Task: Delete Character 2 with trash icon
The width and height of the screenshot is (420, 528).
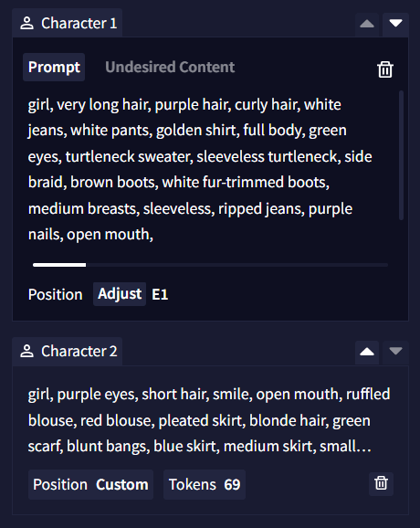Action: (381, 484)
